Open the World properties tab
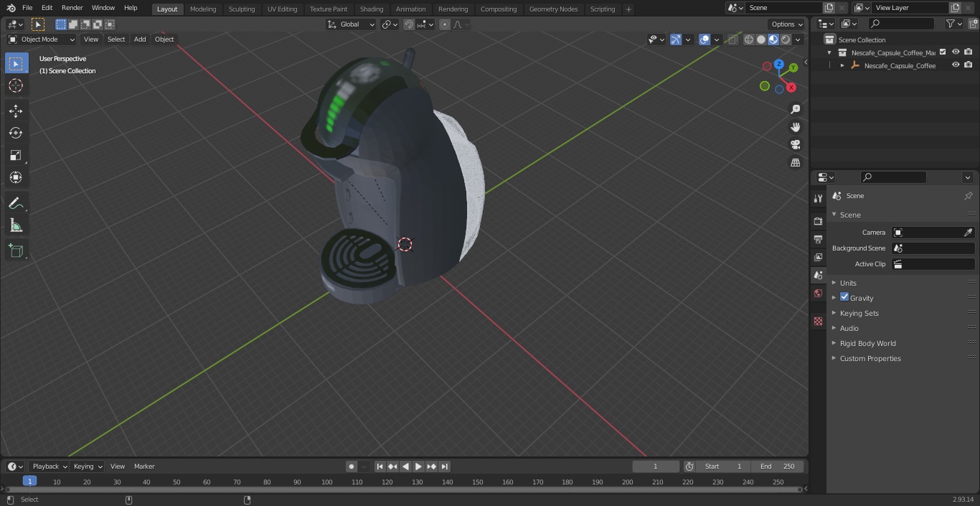This screenshot has height=506, width=980. point(818,293)
